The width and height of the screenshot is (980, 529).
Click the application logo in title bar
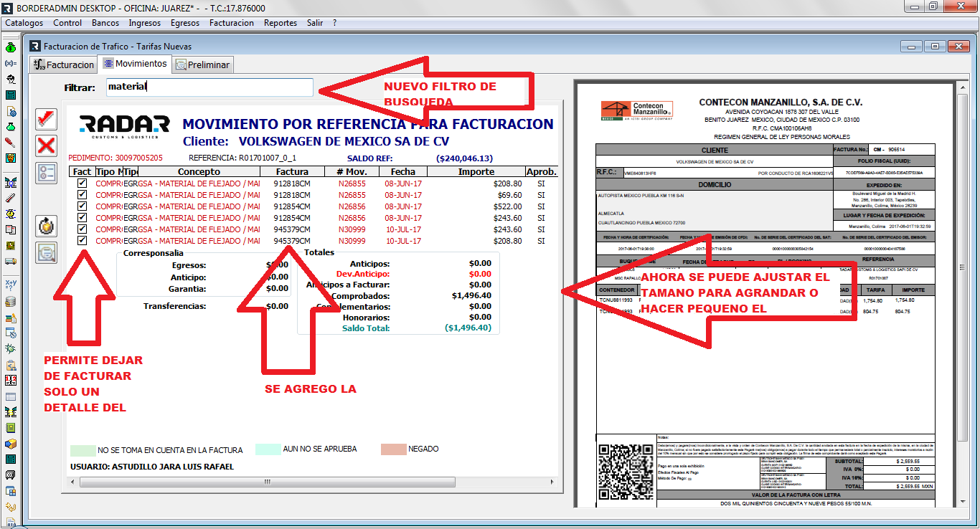(x=8, y=7)
